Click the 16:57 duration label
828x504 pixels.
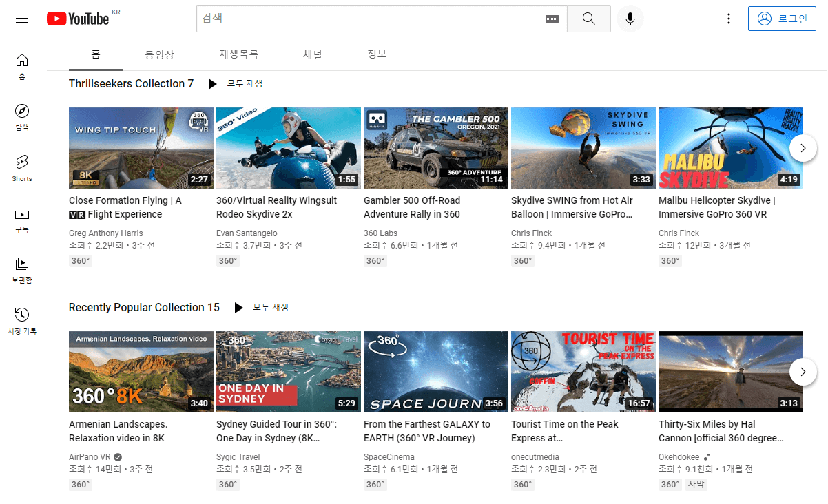[639, 403]
